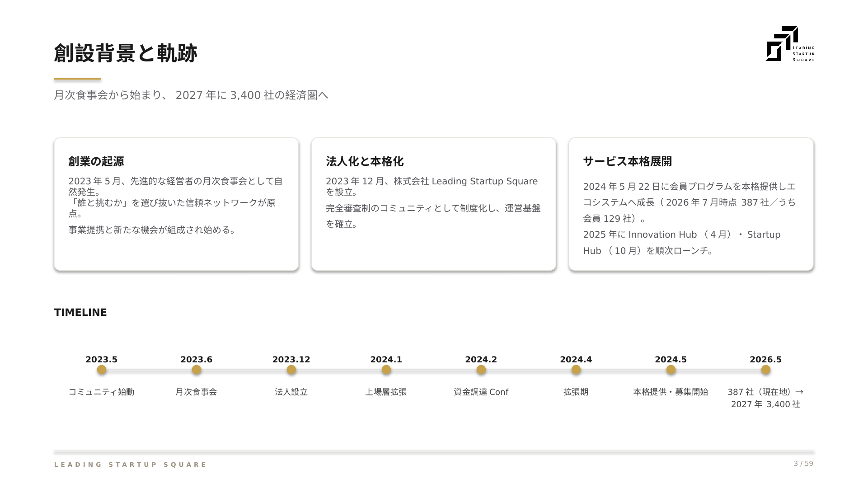Click the subtitle mentioning 3,400 社

coord(191,95)
